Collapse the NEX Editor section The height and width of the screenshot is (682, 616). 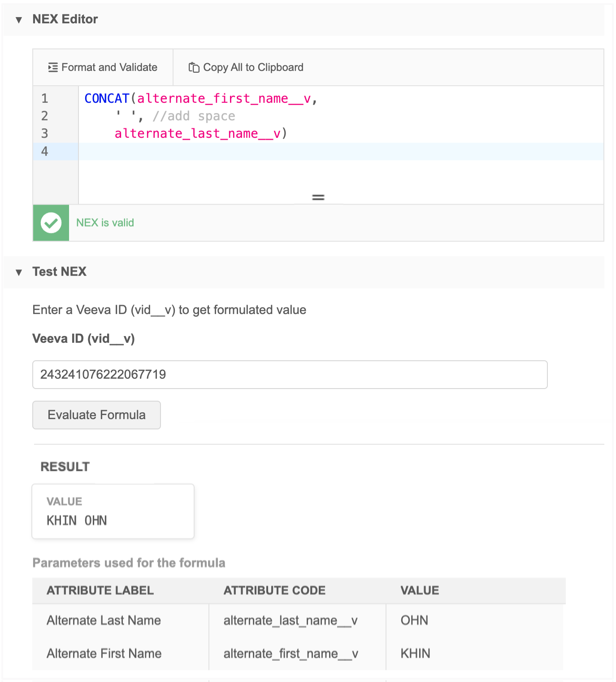pos(19,20)
